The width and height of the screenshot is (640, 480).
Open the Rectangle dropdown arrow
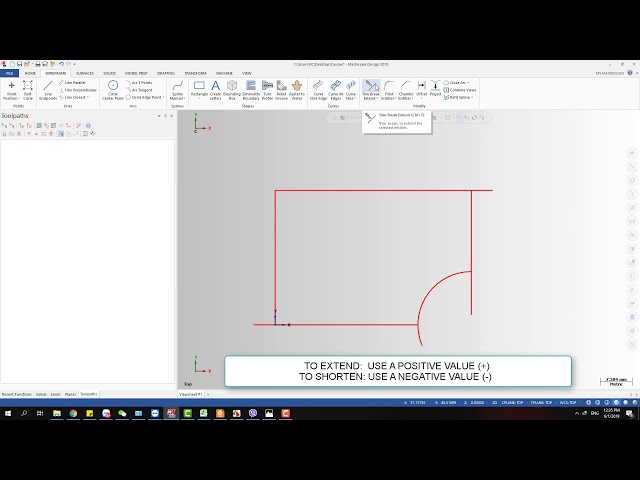point(199,98)
